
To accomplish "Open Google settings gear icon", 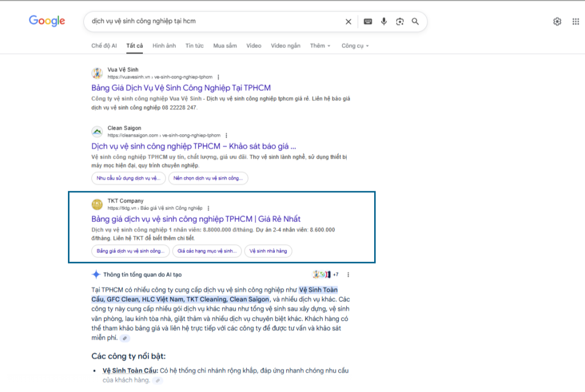I will point(557,22).
